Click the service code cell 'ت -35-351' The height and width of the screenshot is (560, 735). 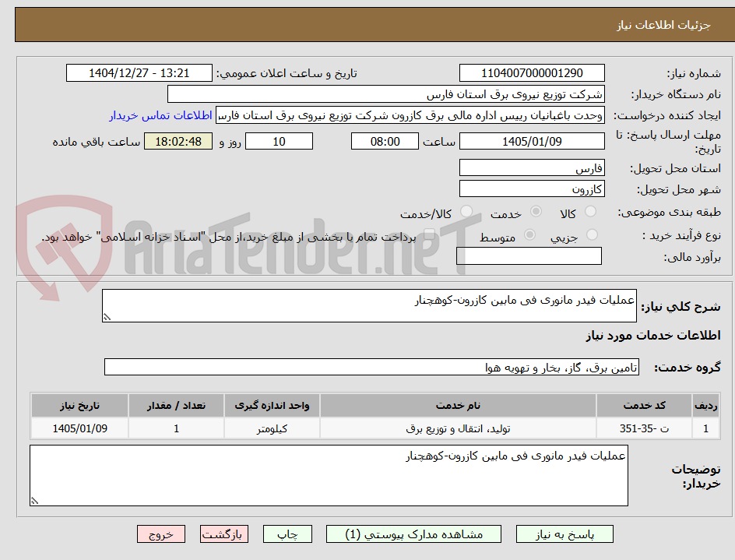coord(645,428)
